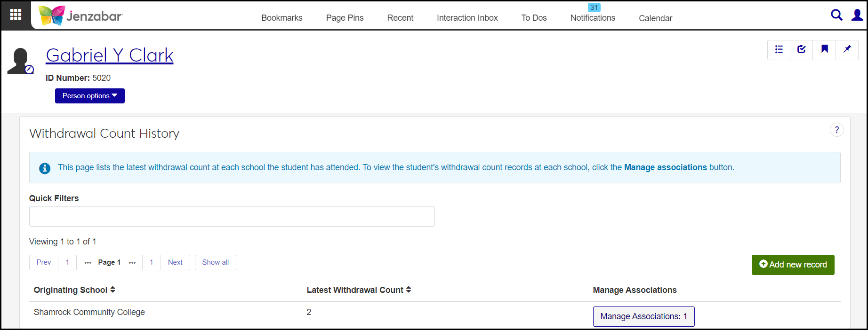Click the Jenzabar logo
The height and width of the screenshot is (330, 868).
point(80,16)
